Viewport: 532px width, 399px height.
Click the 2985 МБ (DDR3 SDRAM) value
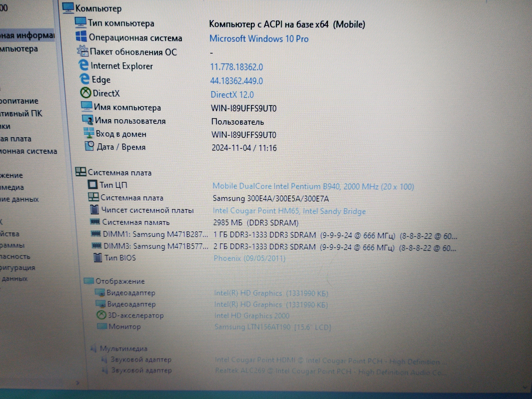pyautogui.click(x=256, y=223)
